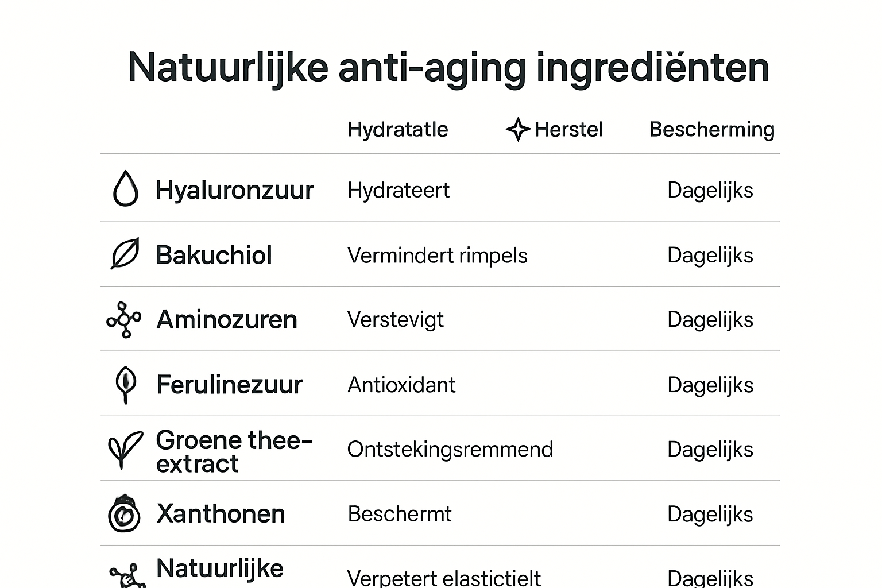Click the Ferulinezuur ingredient name
Screen dimensions: 882x588
coord(229,385)
